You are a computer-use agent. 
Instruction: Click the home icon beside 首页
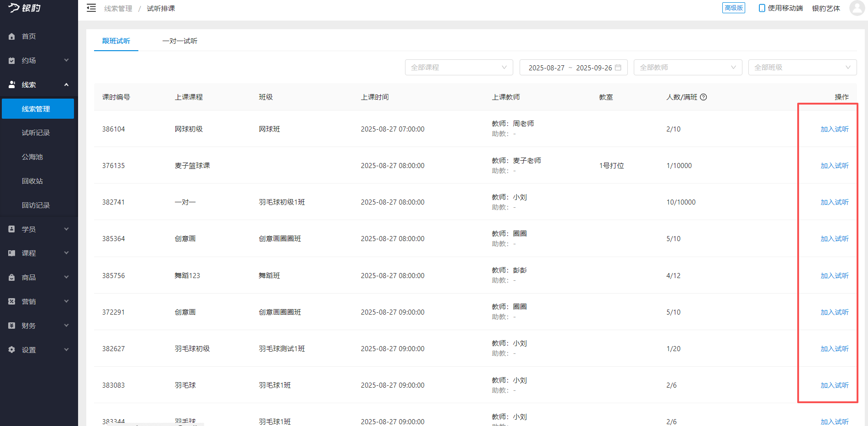(x=12, y=37)
